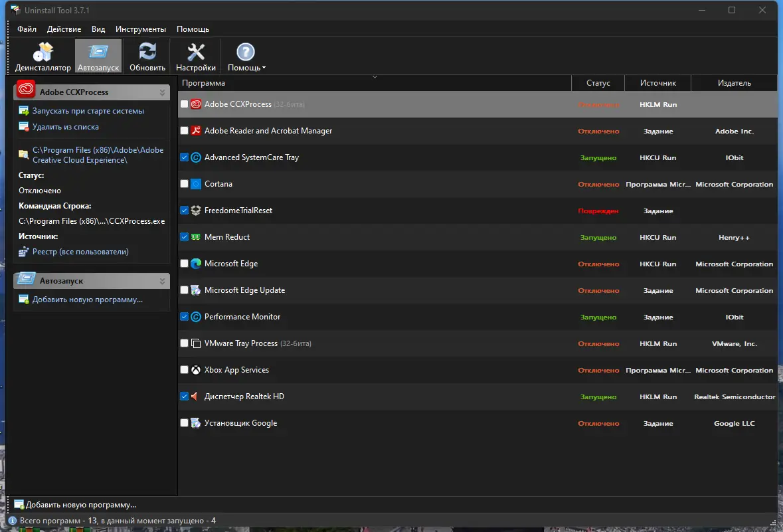
Task: Click the Автозапуск side panel header icon
Action: (x=27, y=278)
